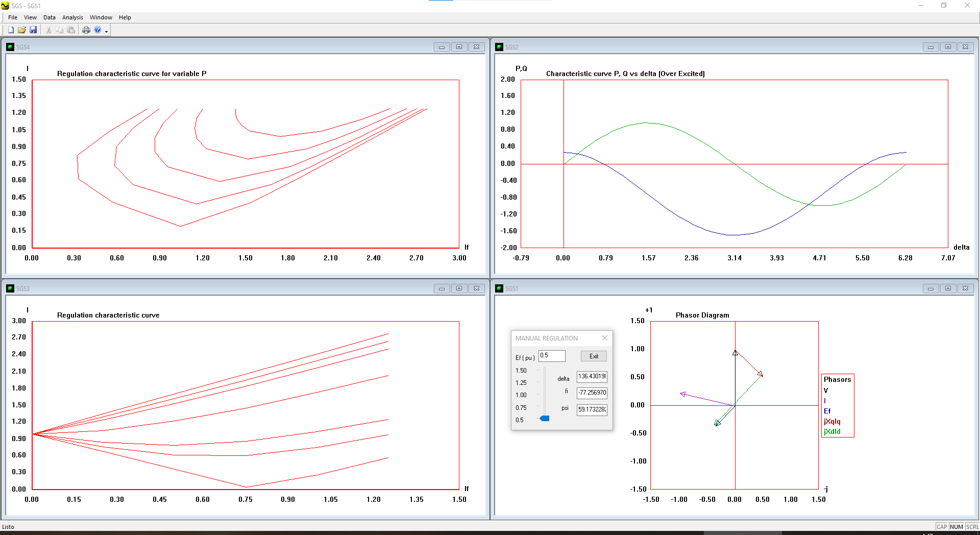
Task: Maximize the SGS3 child window
Action: 459,288
